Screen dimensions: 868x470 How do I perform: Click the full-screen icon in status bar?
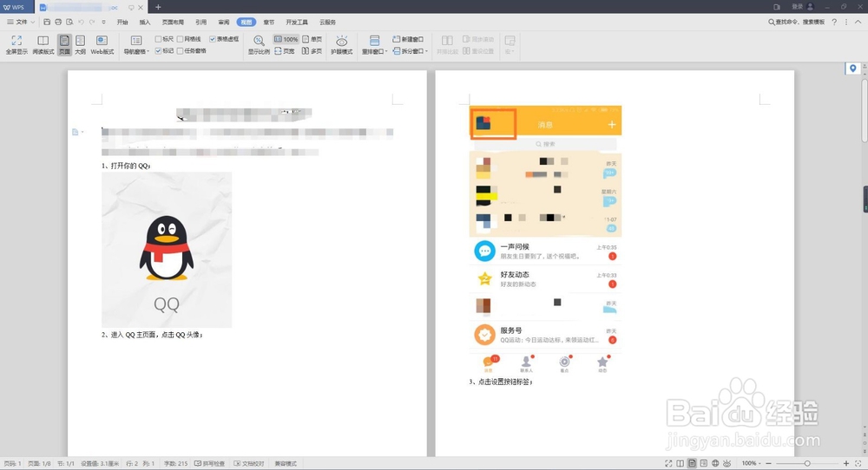[x=668, y=463]
